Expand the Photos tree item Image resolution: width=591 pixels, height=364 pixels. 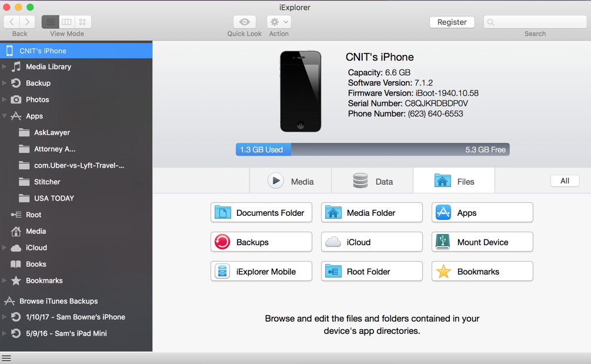(x=5, y=99)
